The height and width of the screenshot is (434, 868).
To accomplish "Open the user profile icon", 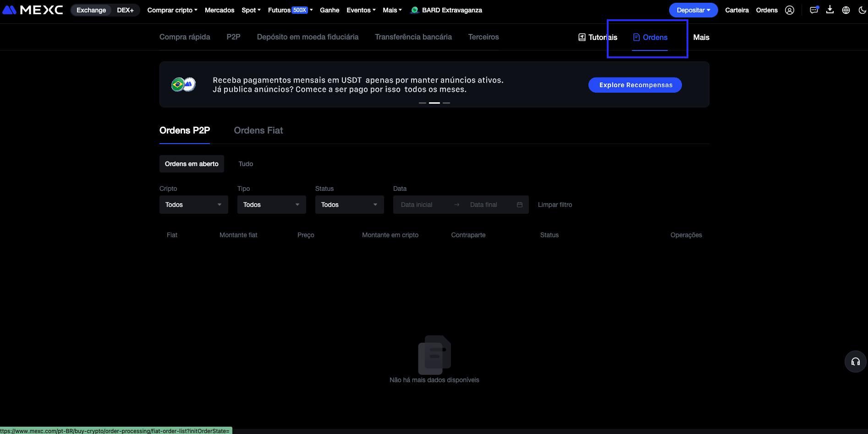I will [x=789, y=10].
